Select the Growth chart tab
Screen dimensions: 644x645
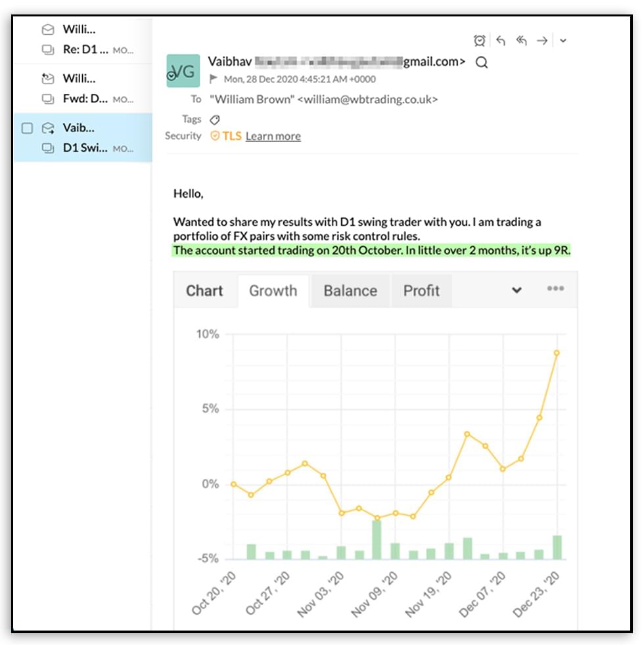[x=273, y=291]
